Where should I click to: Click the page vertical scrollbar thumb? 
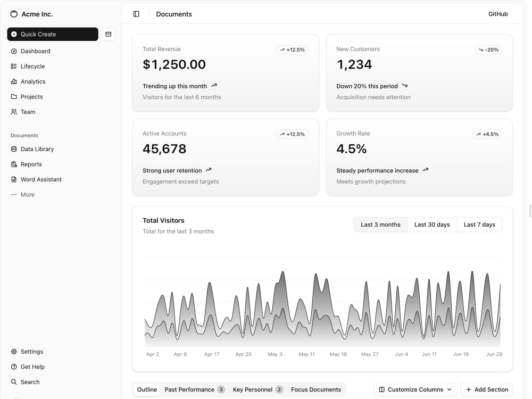pos(530,211)
